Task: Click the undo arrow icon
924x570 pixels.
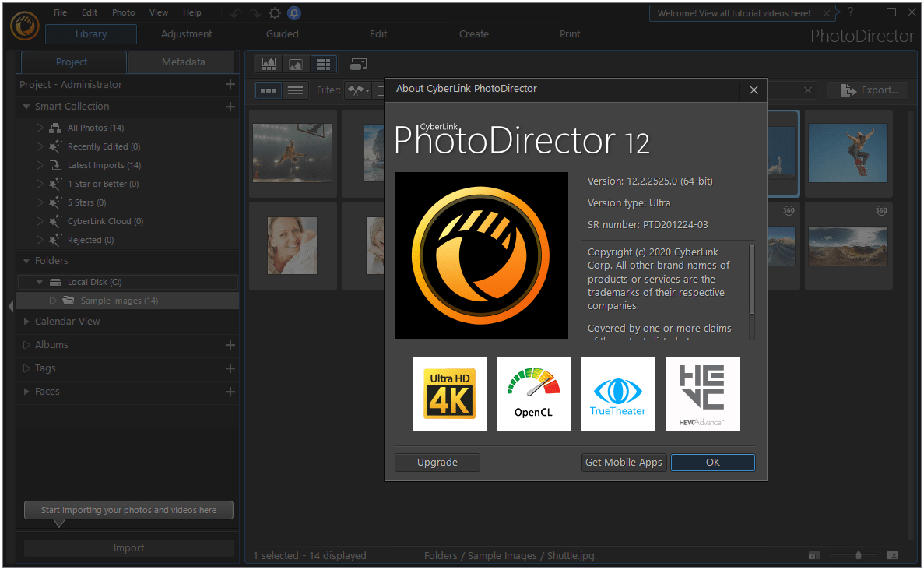Action: (x=236, y=13)
